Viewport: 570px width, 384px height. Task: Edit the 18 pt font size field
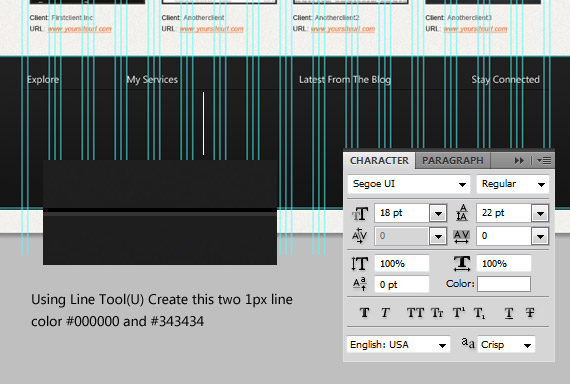coord(402,213)
